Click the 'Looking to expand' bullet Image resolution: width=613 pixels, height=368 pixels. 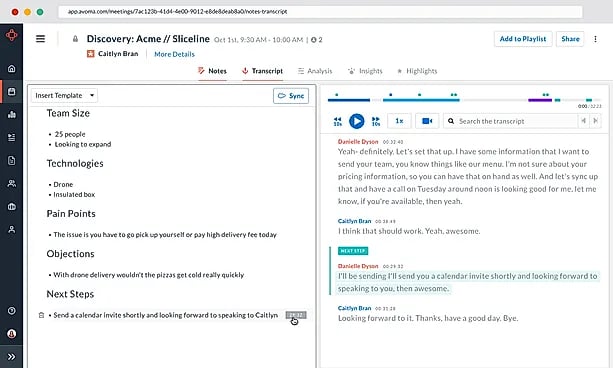(82, 144)
